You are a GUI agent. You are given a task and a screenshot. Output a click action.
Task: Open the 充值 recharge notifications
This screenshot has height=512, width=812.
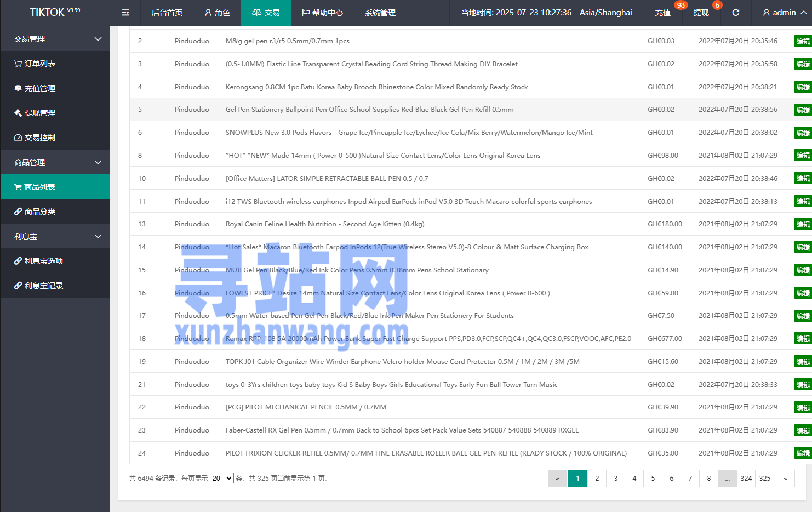pyautogui.click(x=663, y=13)
